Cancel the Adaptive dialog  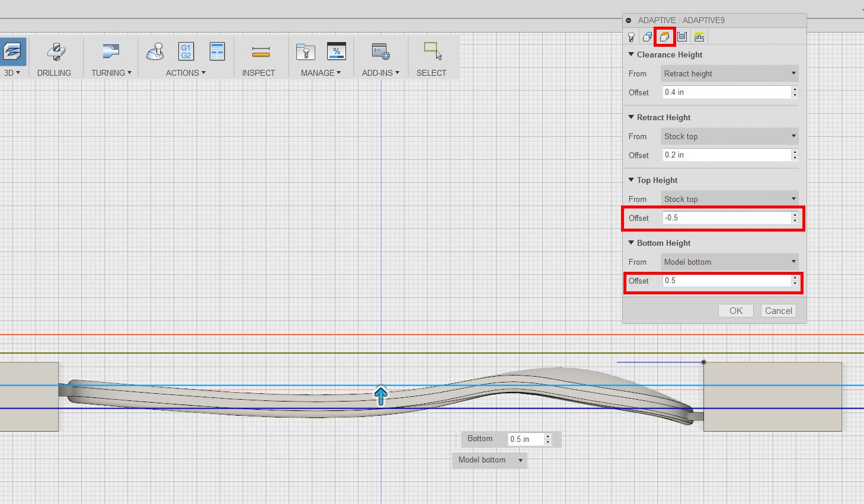click(x=778, y=311)
